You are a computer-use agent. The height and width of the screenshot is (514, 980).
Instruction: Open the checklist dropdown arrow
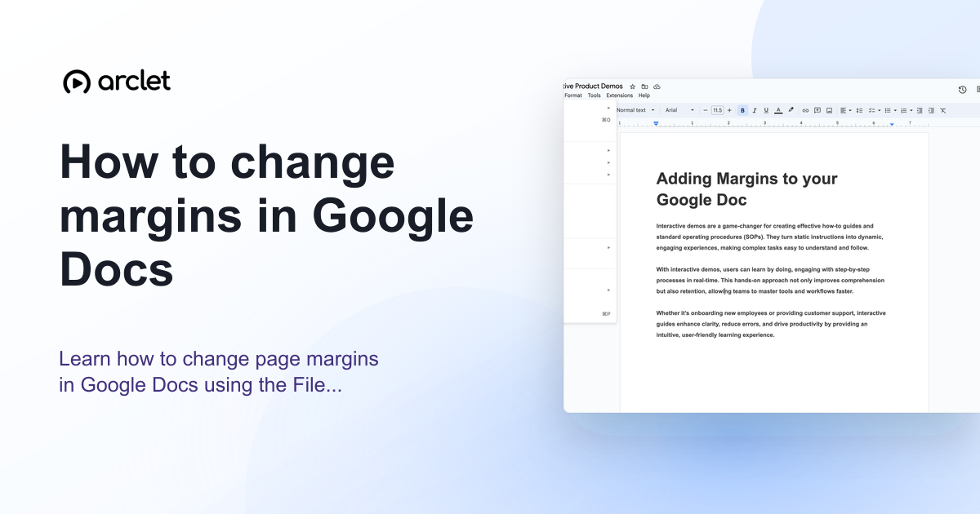880,110
